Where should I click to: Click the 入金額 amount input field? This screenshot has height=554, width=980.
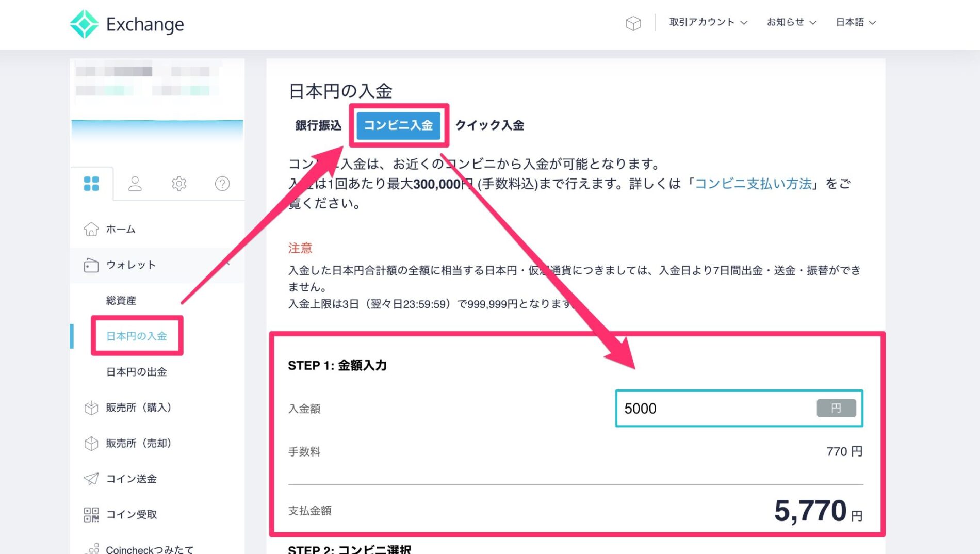pyautogui.click(x=739, y=409)
